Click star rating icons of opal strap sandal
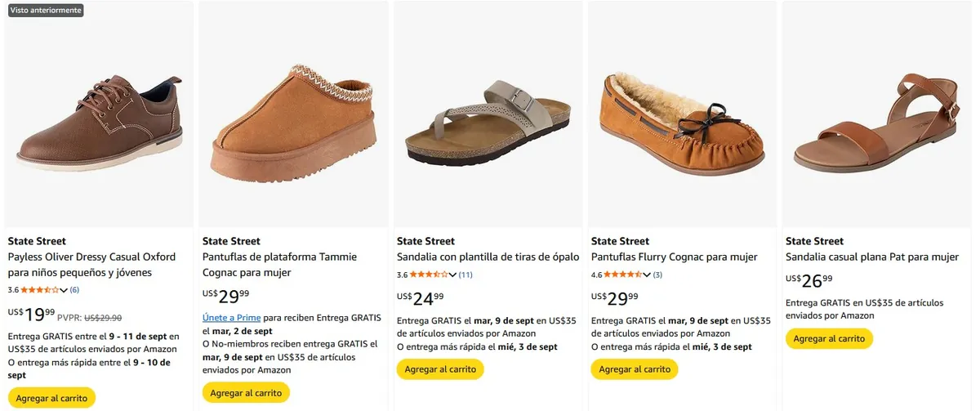Screen dimensions: 980x411 pyautogui.click(x=429, y=275)
